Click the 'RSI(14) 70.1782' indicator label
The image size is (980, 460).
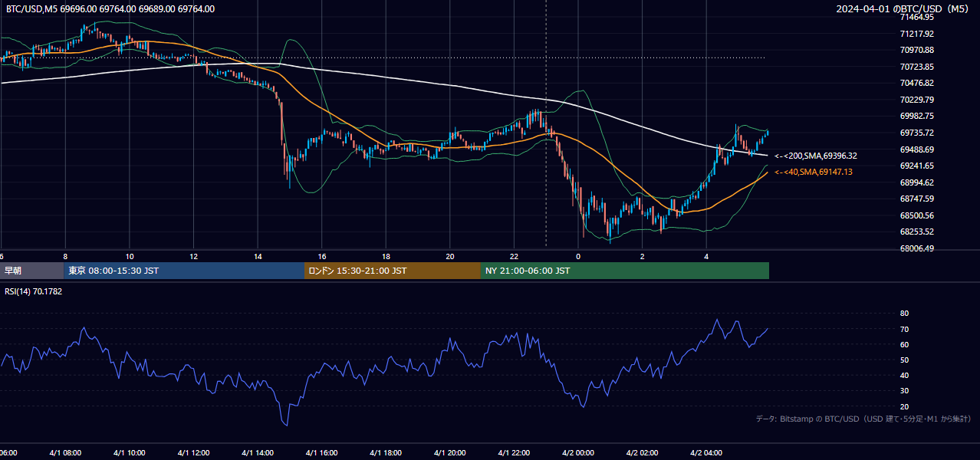coord(33,291)
